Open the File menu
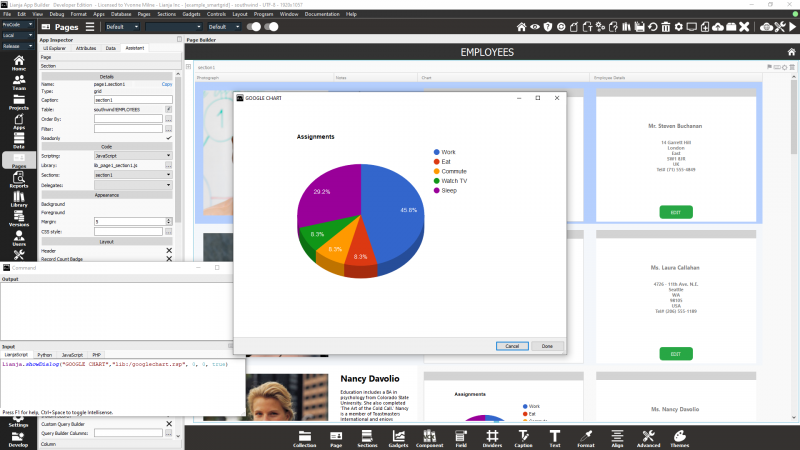 click(x=7, y=14)
